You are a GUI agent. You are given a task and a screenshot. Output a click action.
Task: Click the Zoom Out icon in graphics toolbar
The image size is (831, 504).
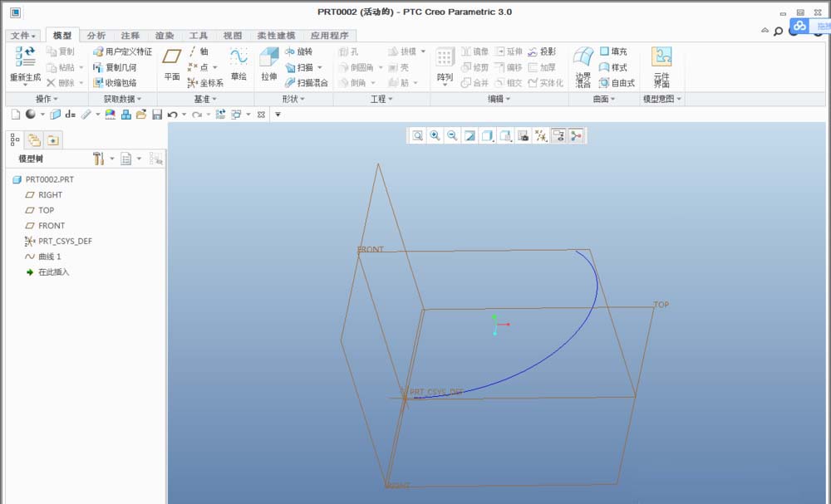coord(452,136)
